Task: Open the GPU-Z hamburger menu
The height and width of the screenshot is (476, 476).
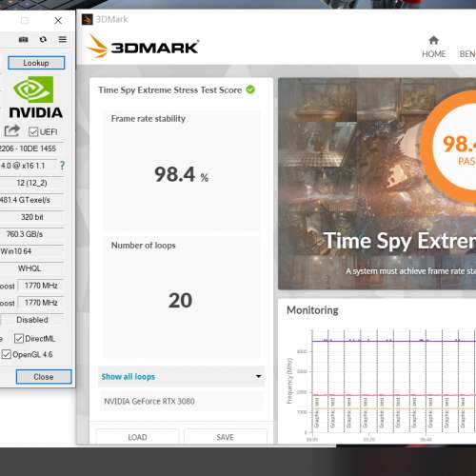Action: (x=63, y=39)
